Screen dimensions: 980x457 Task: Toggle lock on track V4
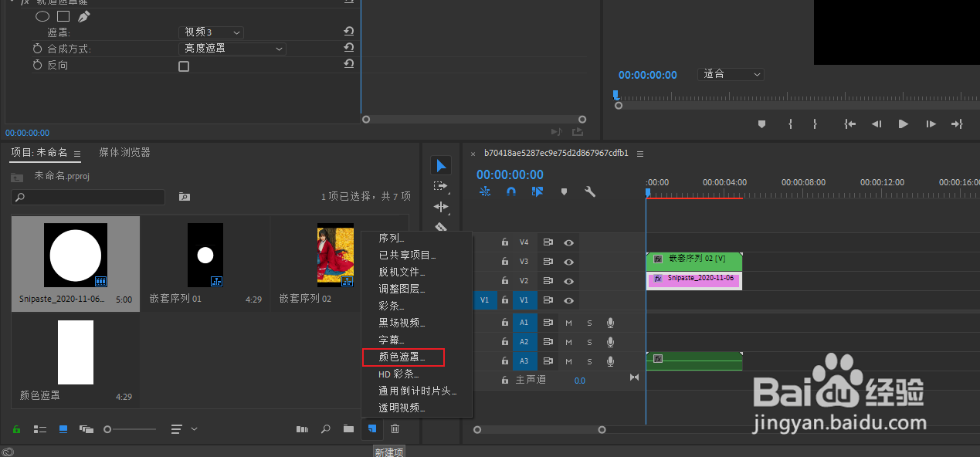(504, 242)
